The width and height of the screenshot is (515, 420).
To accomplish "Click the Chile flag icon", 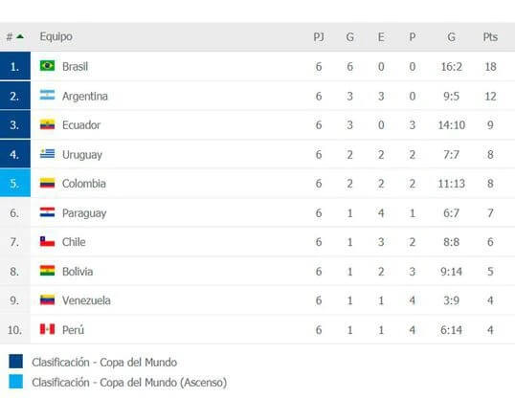I will click(47, 241).
